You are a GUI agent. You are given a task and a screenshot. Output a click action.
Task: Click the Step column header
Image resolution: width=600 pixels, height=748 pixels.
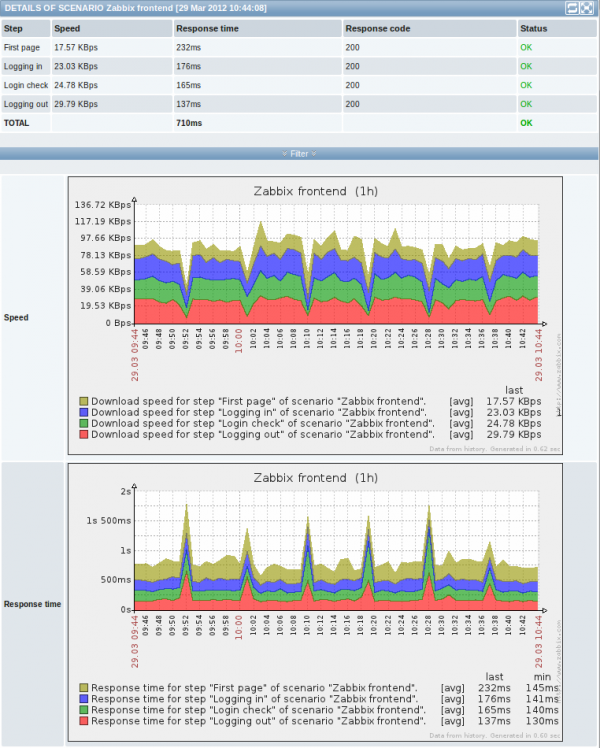click(x=13, y=29)
